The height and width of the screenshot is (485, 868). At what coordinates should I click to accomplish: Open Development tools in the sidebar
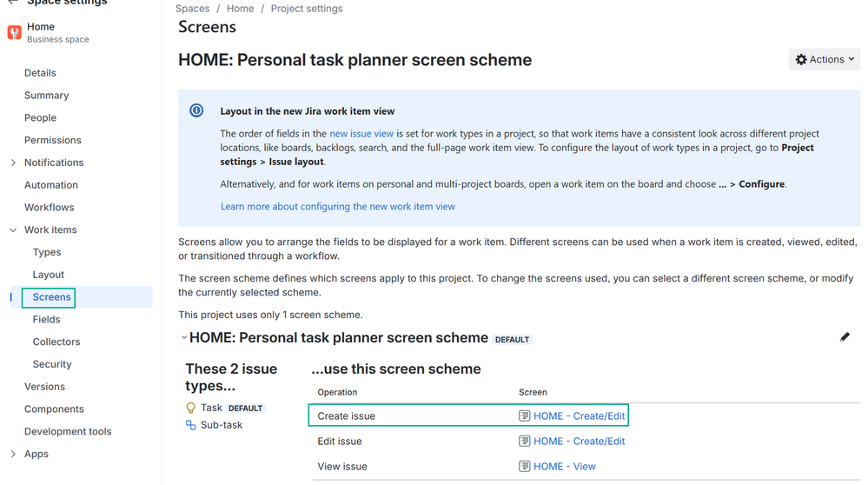click(68, 432)
